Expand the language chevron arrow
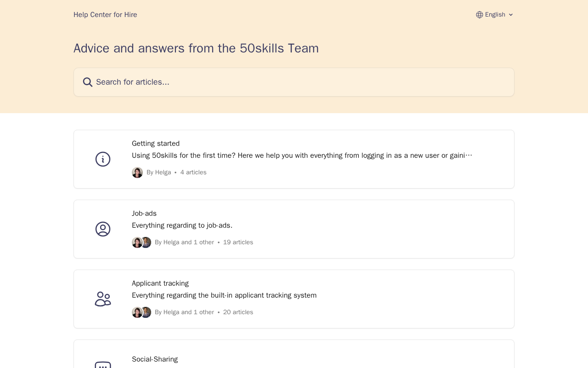The width and height of the screenshot is (588, 368). 511,15
